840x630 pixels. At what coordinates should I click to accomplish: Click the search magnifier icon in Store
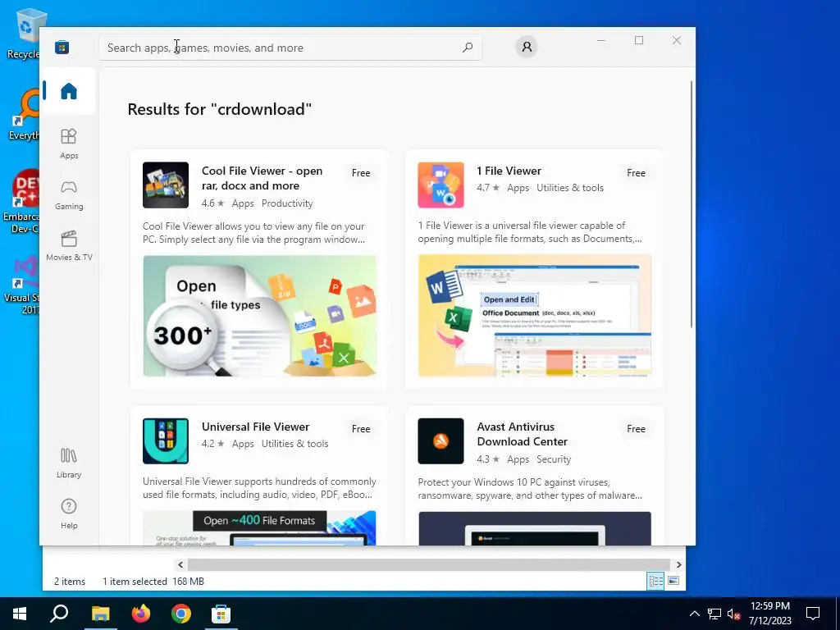pyautogui.click(x=467, y=48)
